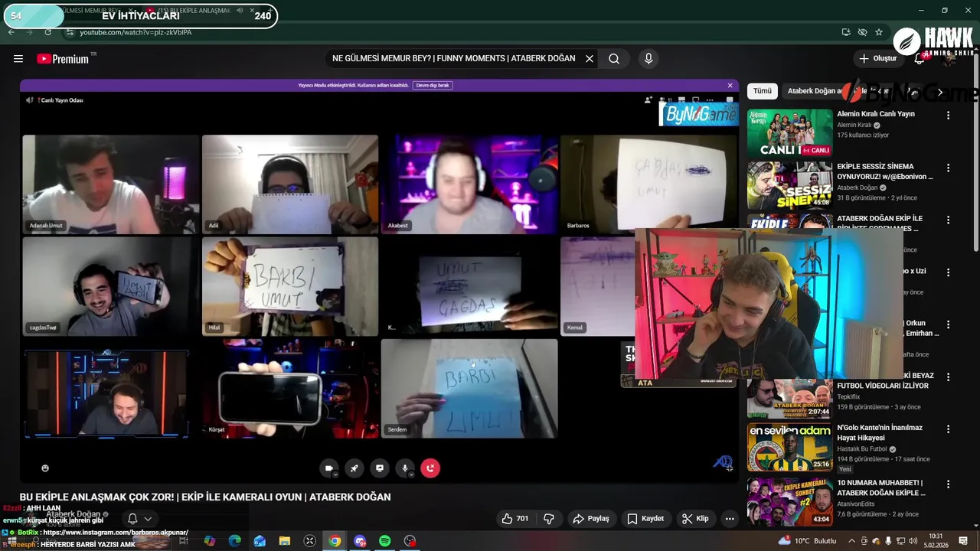Screen dimensions: 980x551
Task: Focus the YouTube search input field
Action: [x=454, y=59]
